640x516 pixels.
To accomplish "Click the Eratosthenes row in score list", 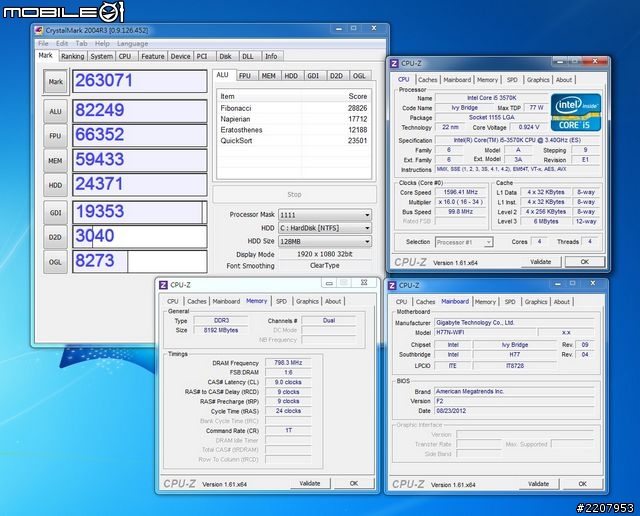I will [x=294, y=130].
